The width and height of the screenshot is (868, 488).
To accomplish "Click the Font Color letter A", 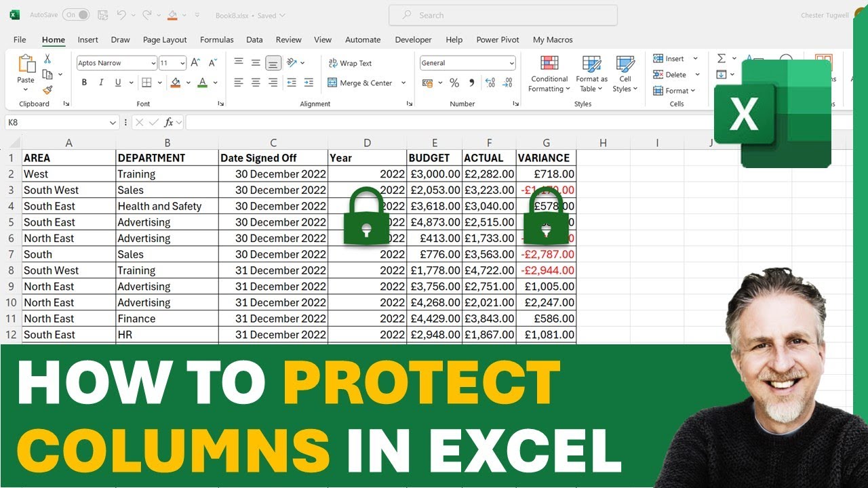I will [202, 83].
